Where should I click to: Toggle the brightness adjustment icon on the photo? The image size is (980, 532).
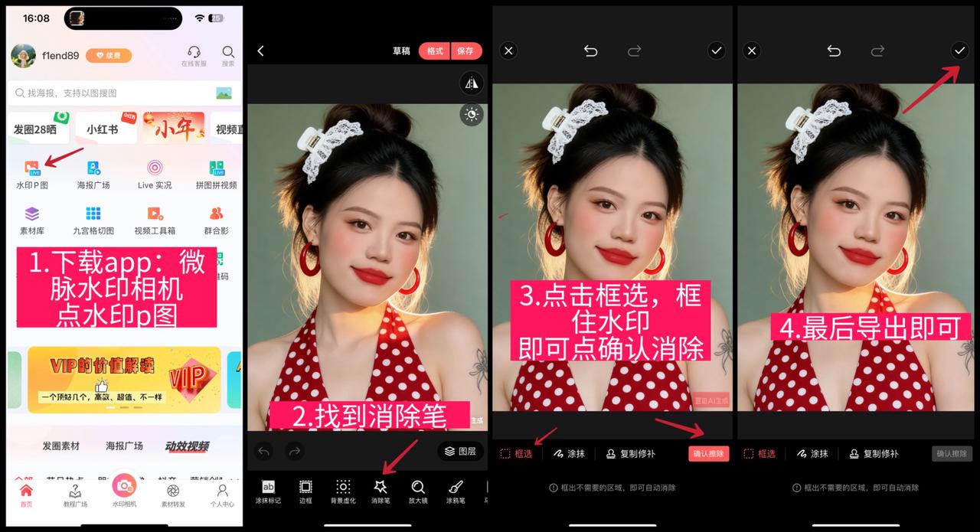tap(471, 115)
